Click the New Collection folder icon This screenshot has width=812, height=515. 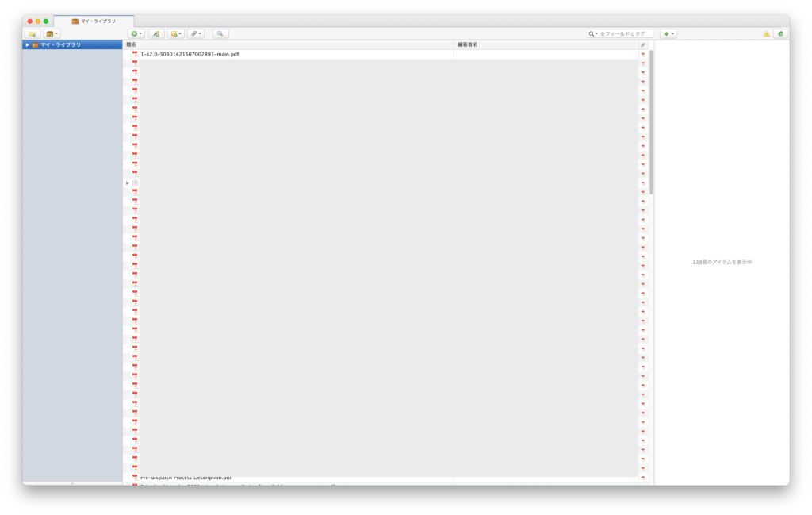pos(32,34)
